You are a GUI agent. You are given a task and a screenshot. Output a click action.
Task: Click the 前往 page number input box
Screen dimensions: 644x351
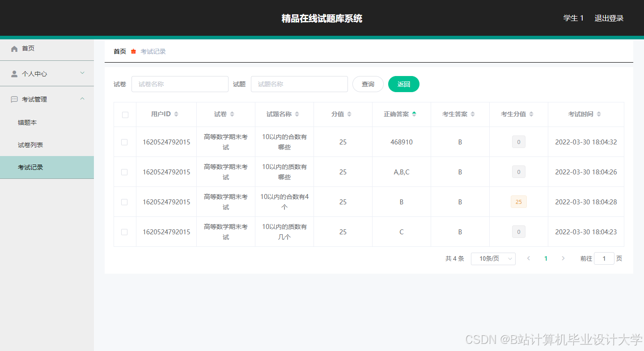pyautogui.click(x=604, y=258)
